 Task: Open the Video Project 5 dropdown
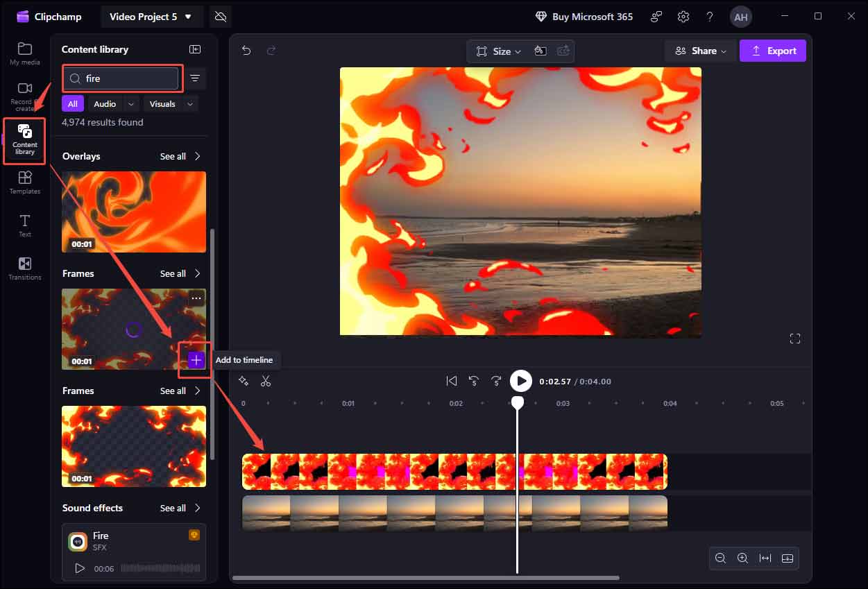152,16
